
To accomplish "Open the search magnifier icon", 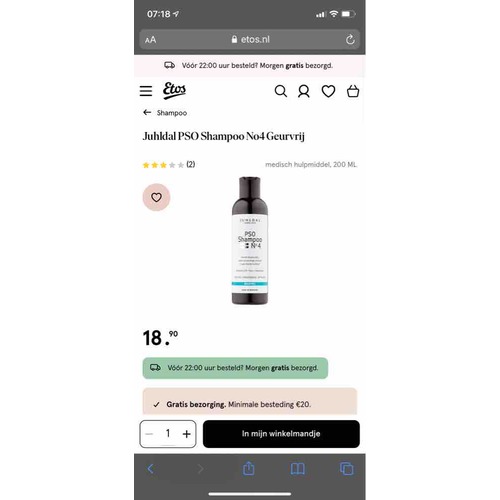I will pyautogui.click(x=281, y=91).
